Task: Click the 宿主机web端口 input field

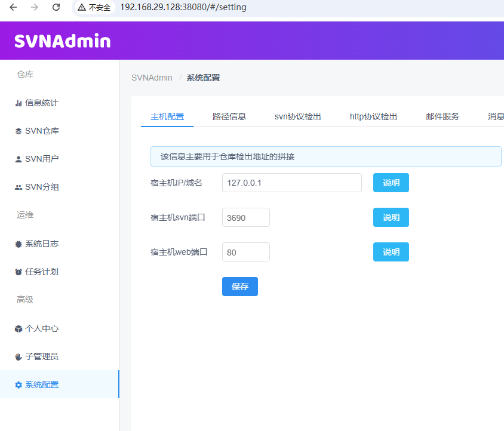Action: [x=246, y=252]
